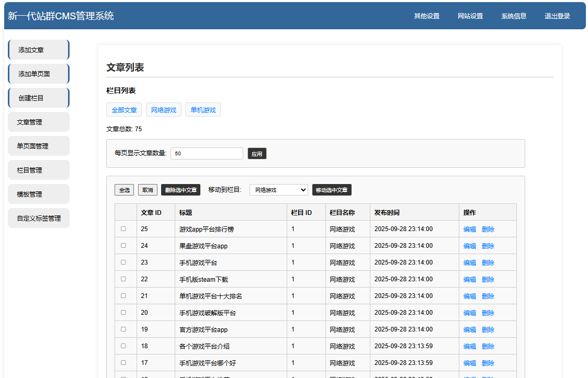The image size is (588, 378).
Task: Open the 创建栏目 page
Action: (x=38, y=97)
